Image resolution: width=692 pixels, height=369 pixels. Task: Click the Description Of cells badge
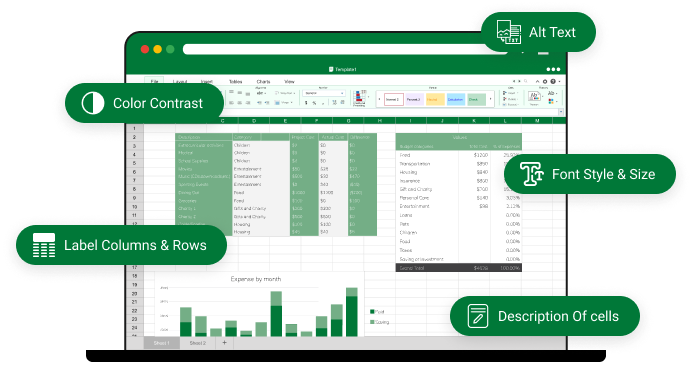545,316
